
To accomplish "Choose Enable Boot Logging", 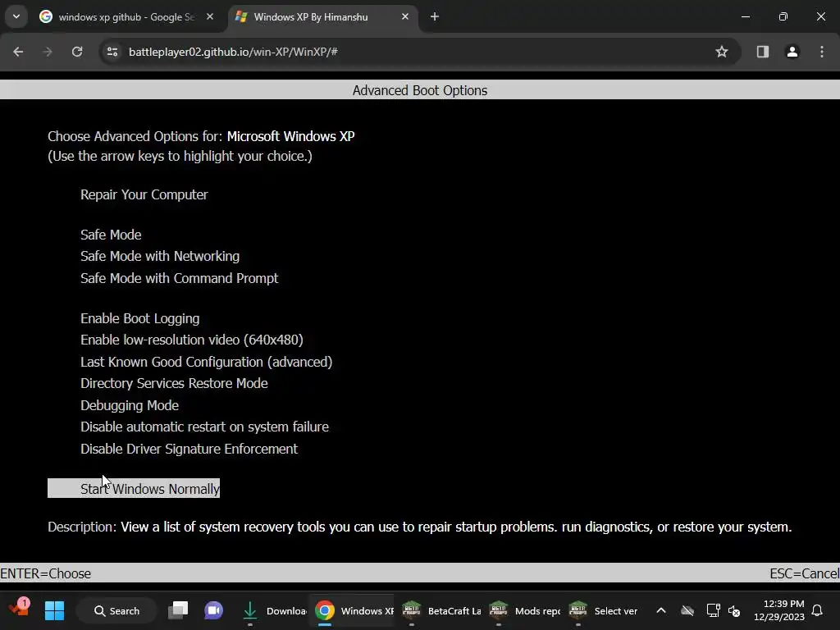I will pos(139,318).
